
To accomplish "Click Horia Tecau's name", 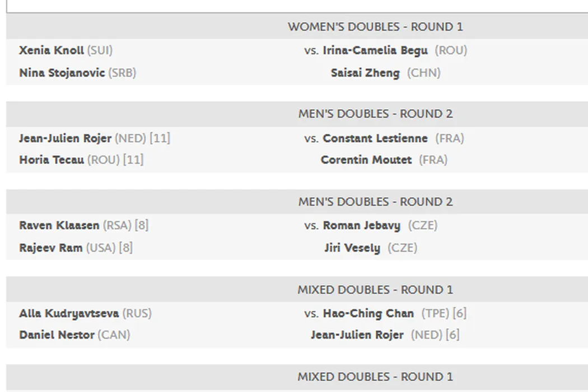I will pos(52,160).
